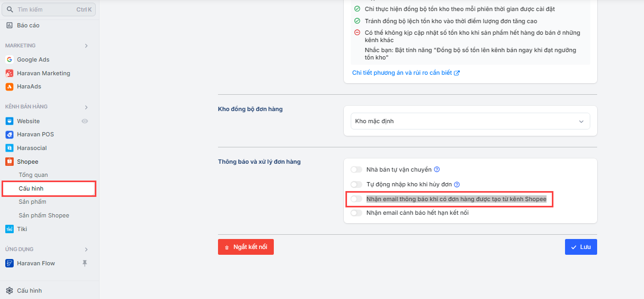Click the Google Ads icon in sidebar

tap(9, 59)
